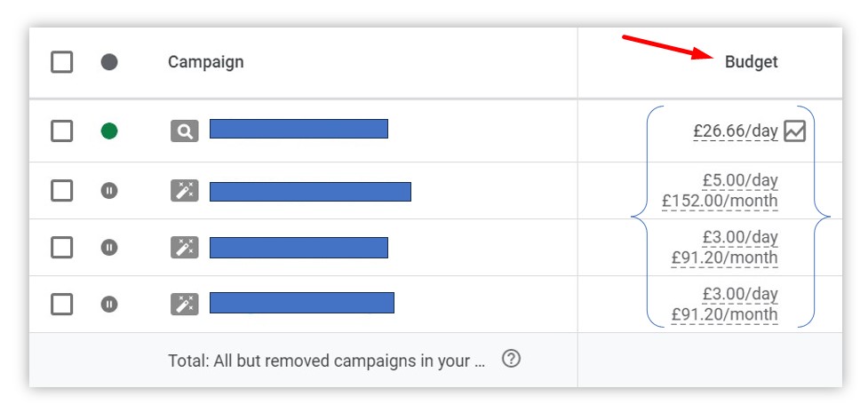Image resolution: width=868 pixels, height=412 pixels.
Task: Click help question mark beside Total row
Action: click(x=511, y=360)
